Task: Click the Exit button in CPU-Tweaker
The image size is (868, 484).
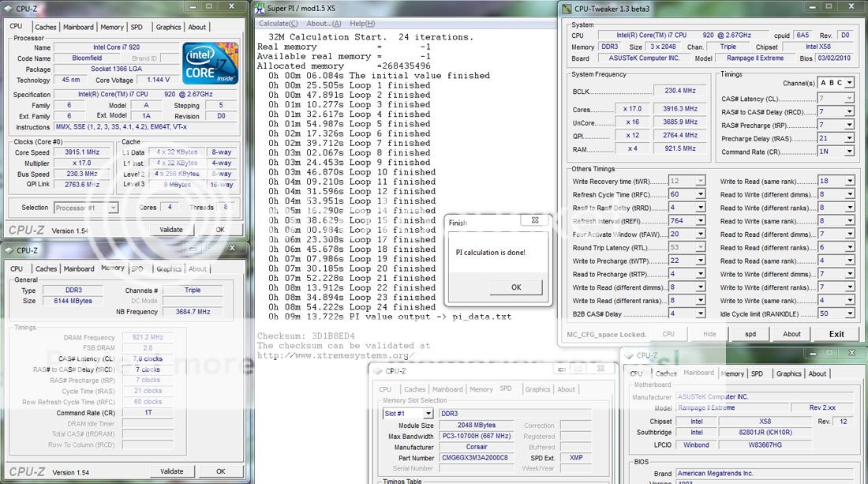Action: [836, 334]
